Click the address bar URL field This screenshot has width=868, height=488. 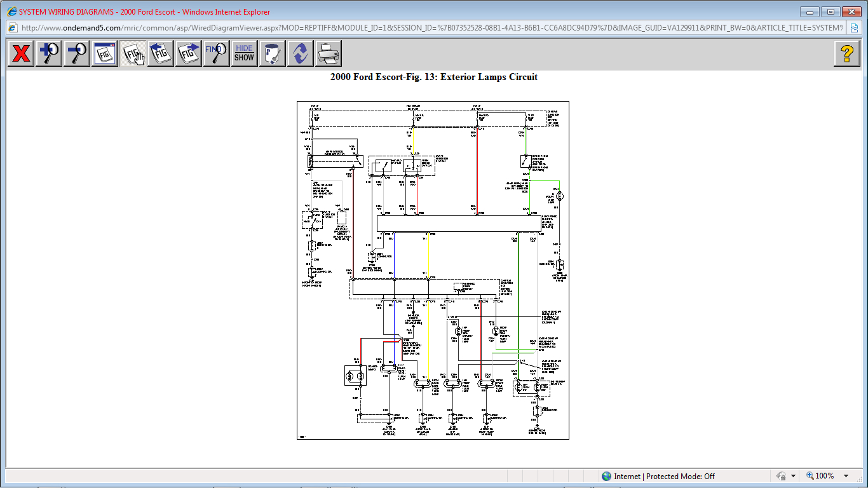point(432,28)
